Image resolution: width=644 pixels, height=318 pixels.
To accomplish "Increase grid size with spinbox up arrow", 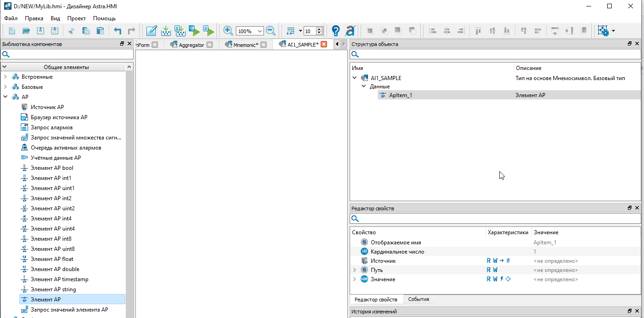I will click(x=319, y=29).
